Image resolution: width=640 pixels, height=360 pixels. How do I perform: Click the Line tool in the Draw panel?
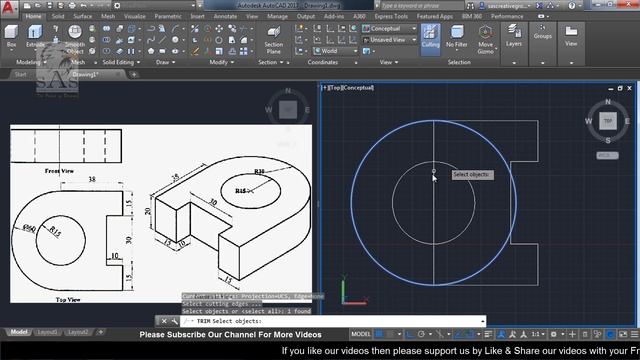(x=162, y=40)
